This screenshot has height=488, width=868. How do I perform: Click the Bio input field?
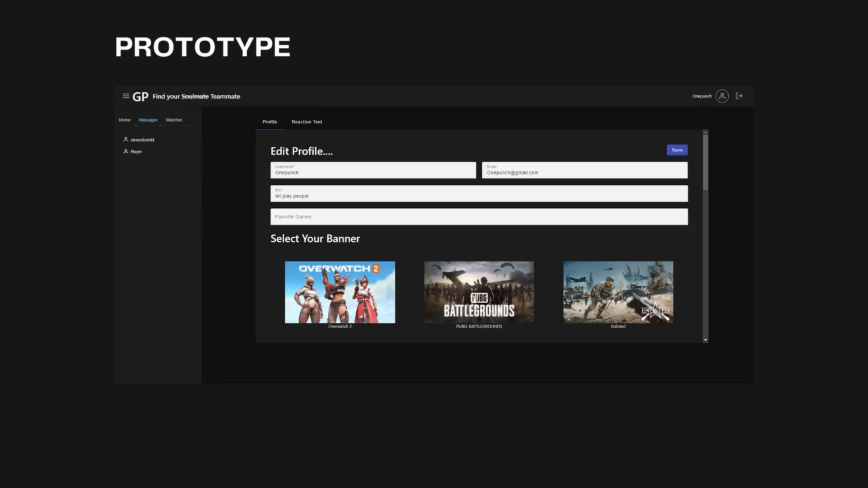click(479, 193)
